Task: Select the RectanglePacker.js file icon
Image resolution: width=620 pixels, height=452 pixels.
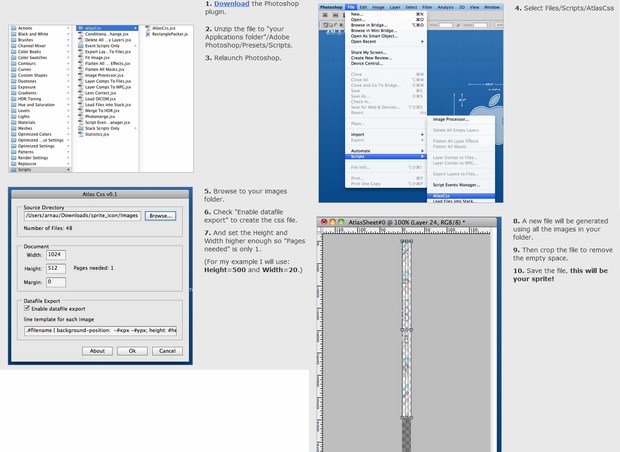Action: 148,34
